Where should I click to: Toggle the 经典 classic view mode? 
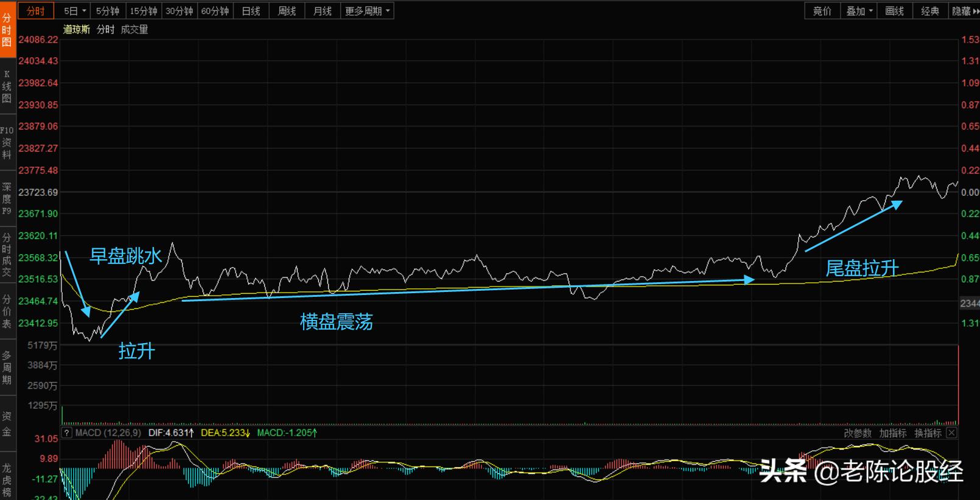[930, 11]
